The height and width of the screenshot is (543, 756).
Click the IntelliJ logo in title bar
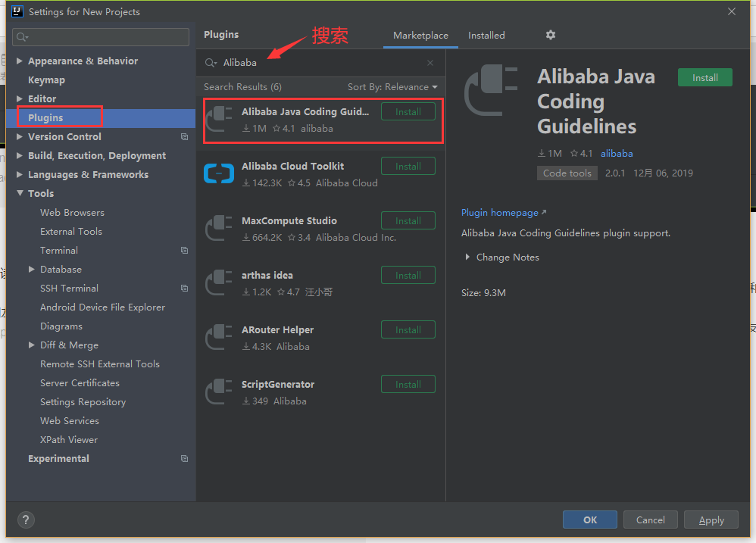(17, 11)
